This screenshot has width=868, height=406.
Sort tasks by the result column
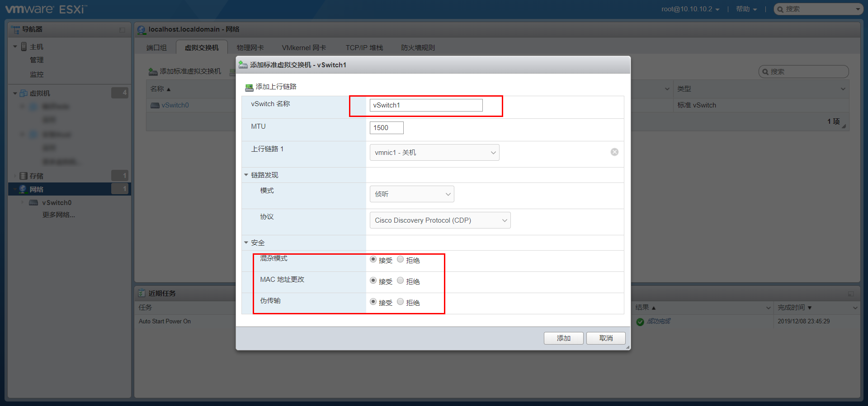pyautogui.click(x=646, y=308)
